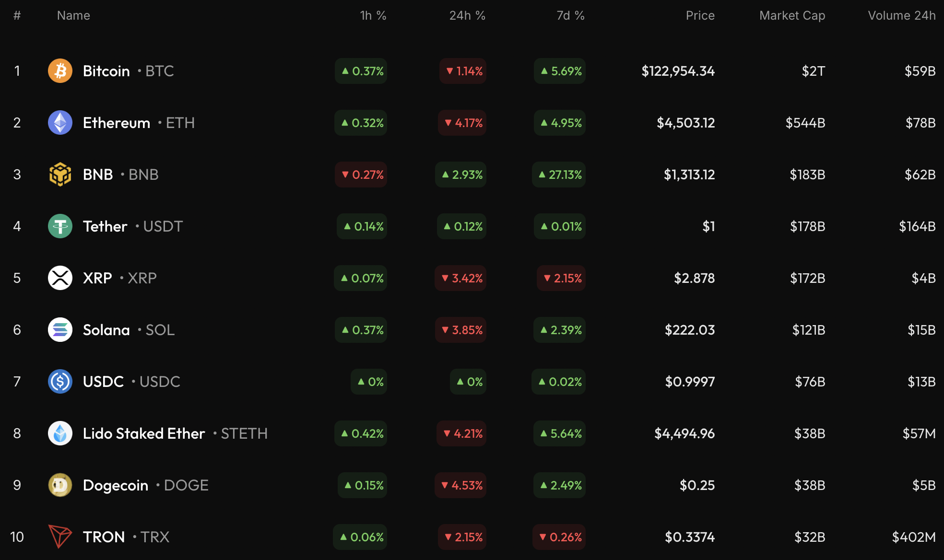944x560 pixels.
Task: Click the Bitcoin logo icon
Action: pos(60,71)
